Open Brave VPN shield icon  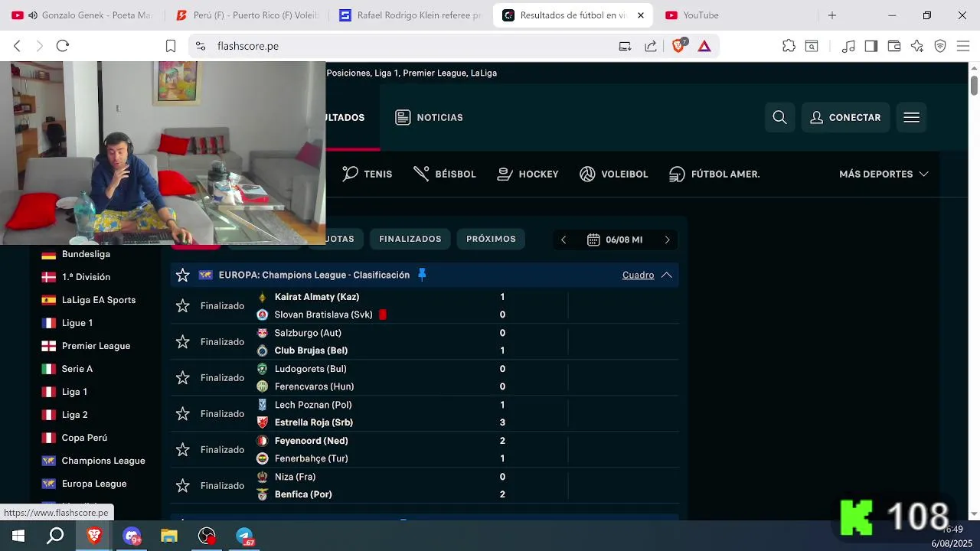coord(940,46)
